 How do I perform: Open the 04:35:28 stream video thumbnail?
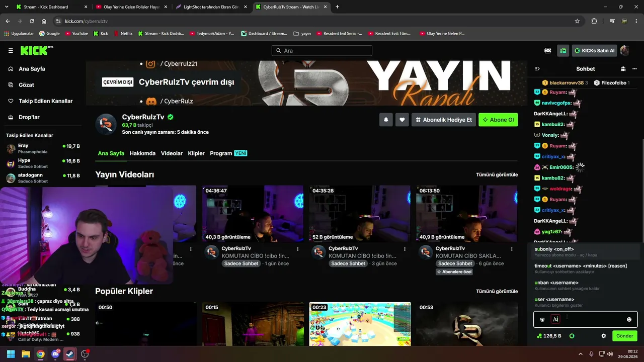[360, 214]
